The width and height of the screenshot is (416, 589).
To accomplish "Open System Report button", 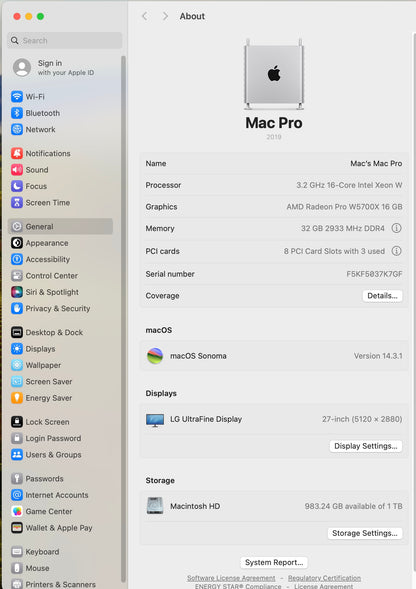I will pos(274,562).
